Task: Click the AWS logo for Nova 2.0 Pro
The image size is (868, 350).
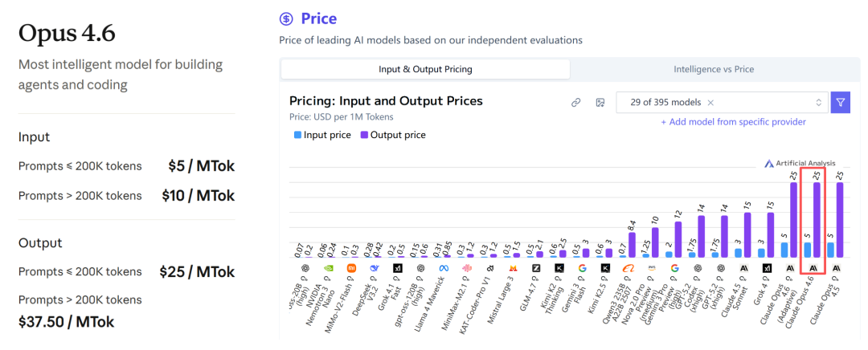Action: click(652, 268)
